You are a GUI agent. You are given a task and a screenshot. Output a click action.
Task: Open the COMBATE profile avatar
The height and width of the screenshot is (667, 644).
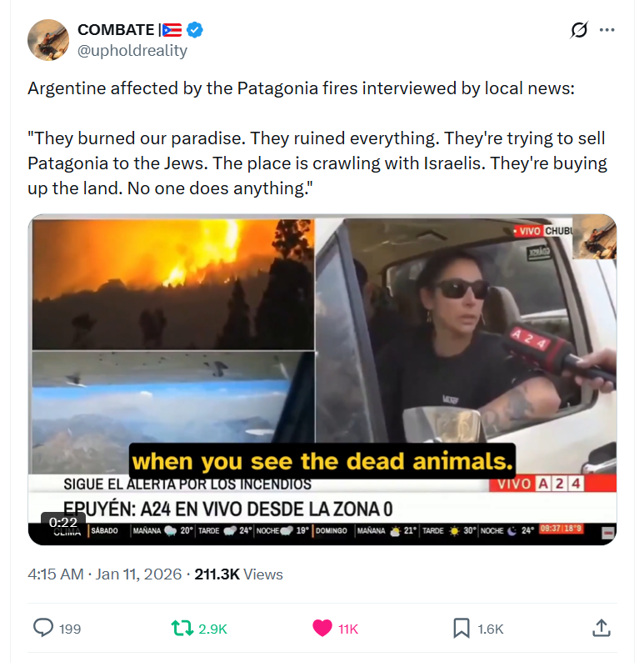(x=48, y=40)
